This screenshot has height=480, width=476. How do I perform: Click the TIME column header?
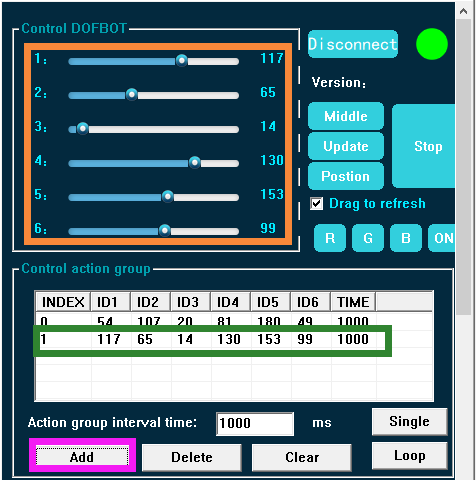pos(353,302)
